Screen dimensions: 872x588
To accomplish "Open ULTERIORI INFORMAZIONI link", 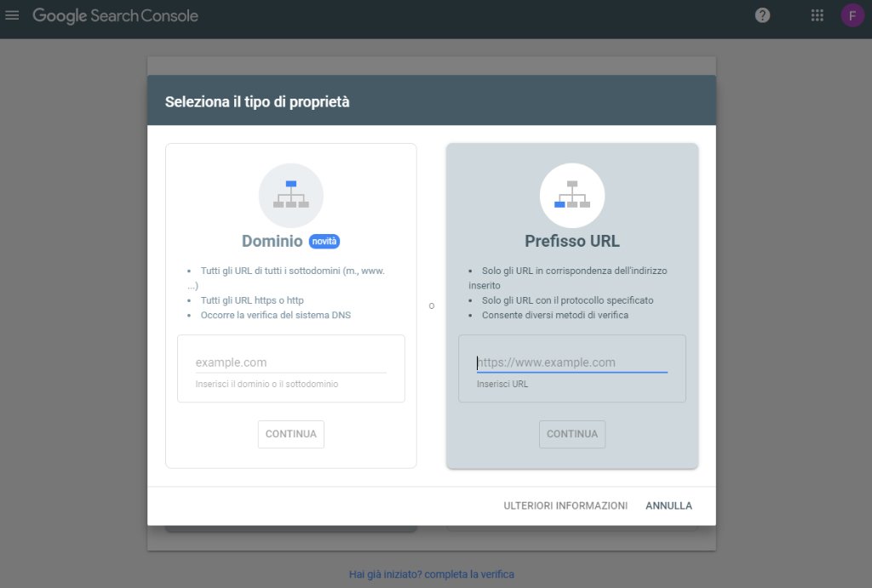I will pos(565,505).
